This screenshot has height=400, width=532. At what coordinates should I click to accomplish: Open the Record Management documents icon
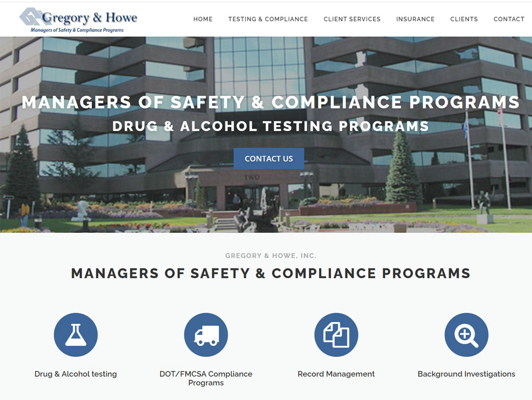tap(336, 335)
